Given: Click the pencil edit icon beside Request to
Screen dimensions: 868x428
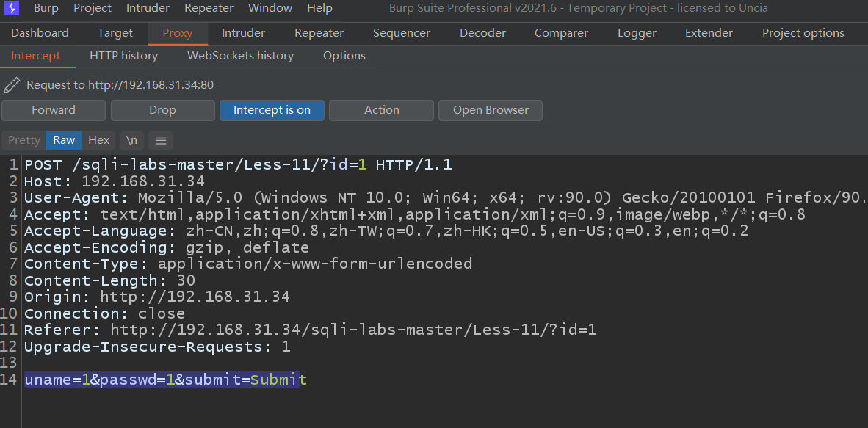Looking at the screenshot, I should click(x=11, y=85).
